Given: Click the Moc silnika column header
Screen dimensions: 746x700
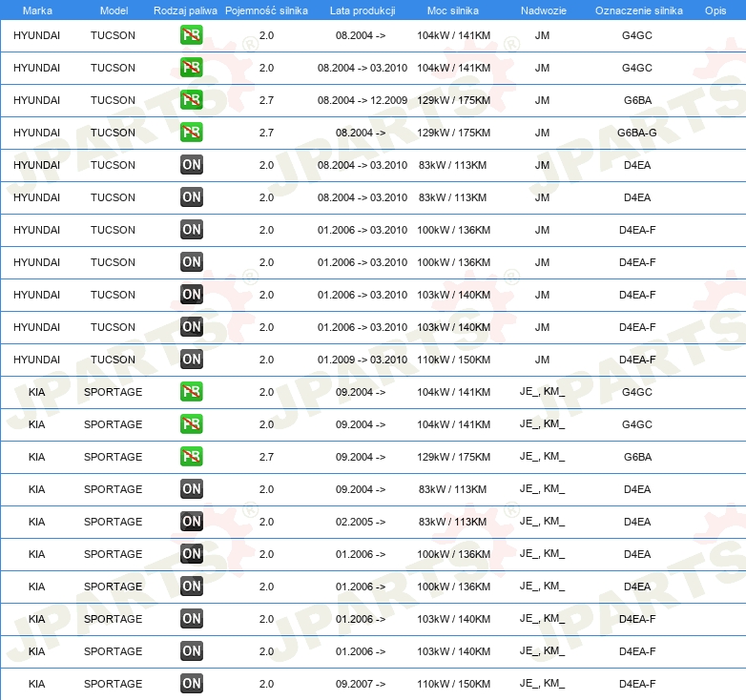Looking at the screenshot, I should coord(453,10).
